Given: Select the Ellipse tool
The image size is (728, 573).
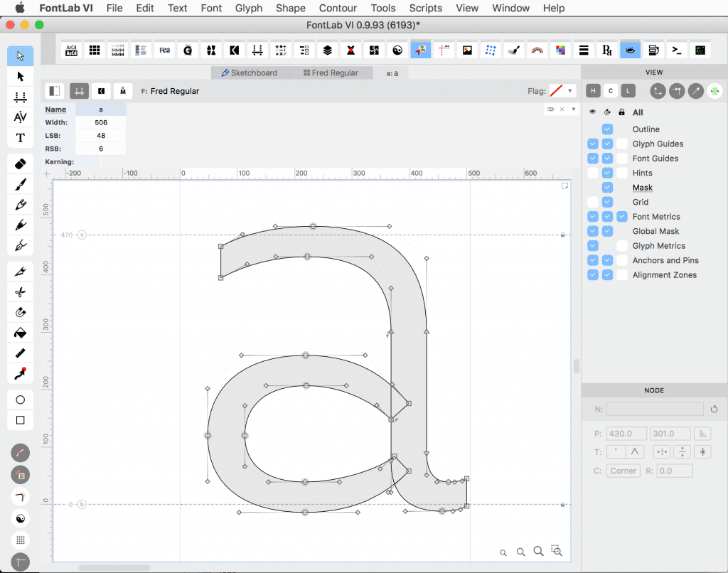Looking at the screenshot, I should tap(19, 399).
